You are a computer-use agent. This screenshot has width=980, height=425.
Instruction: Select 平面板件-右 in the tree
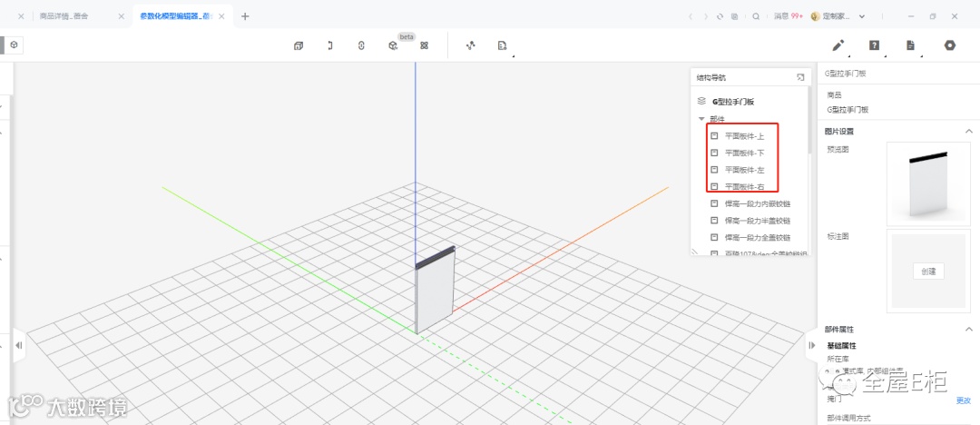744,186
